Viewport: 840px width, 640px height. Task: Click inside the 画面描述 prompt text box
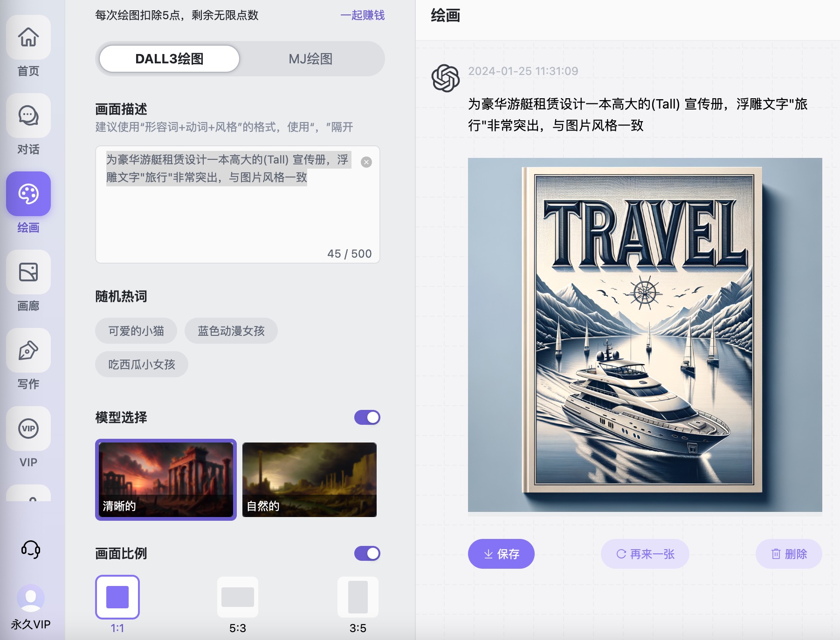coord(238,204)
